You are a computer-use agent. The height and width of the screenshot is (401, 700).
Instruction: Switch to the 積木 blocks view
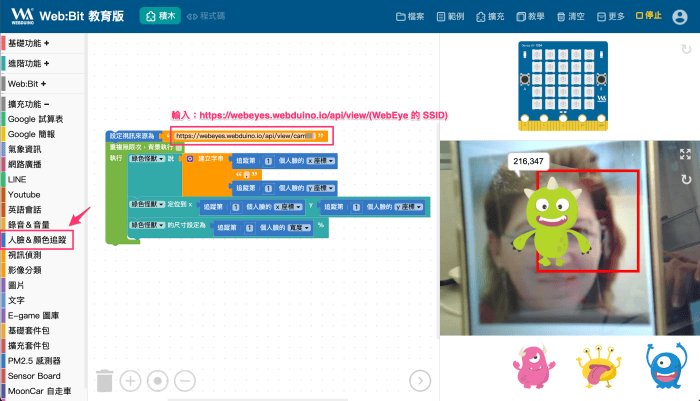160,16
